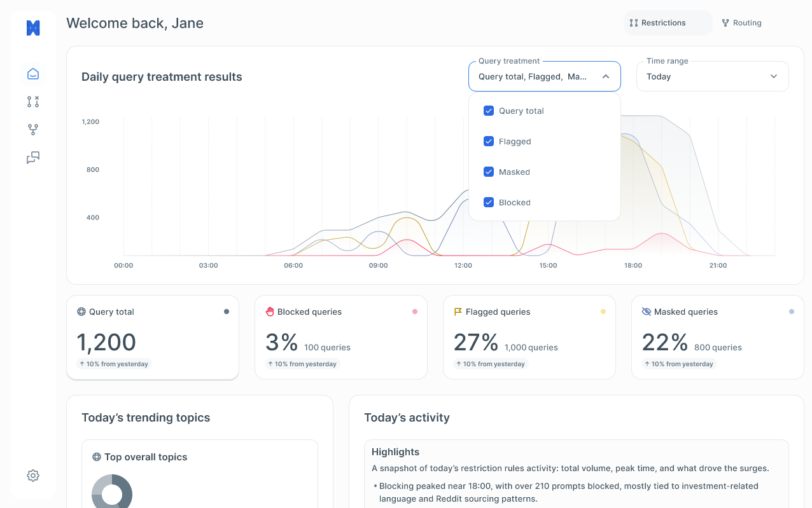This screenshot has height=508, width=812.
Task: Collapse the Query treatment dropdown
Action: (605, 75)
